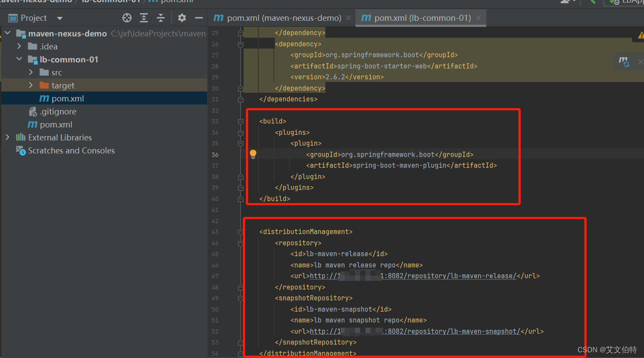Click the yellow intention light bulb

pyautogui.click(x=253, y=154)
